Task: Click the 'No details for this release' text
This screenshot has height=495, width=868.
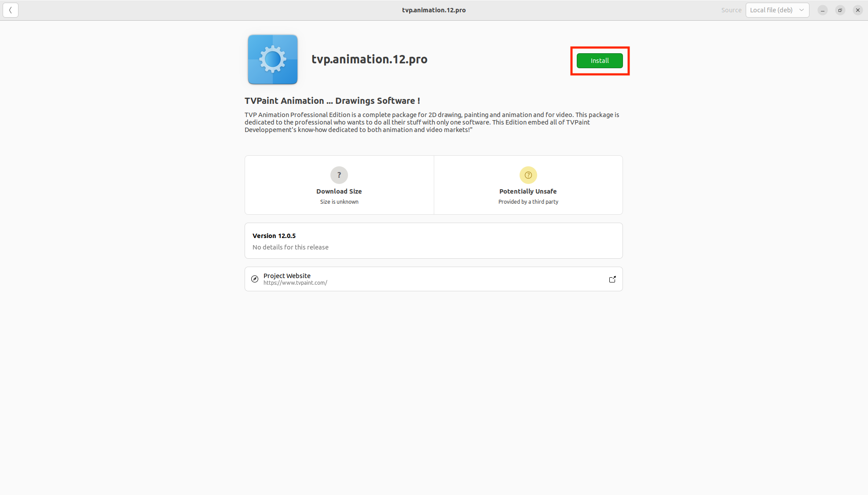Action: (x=290, y=247)
